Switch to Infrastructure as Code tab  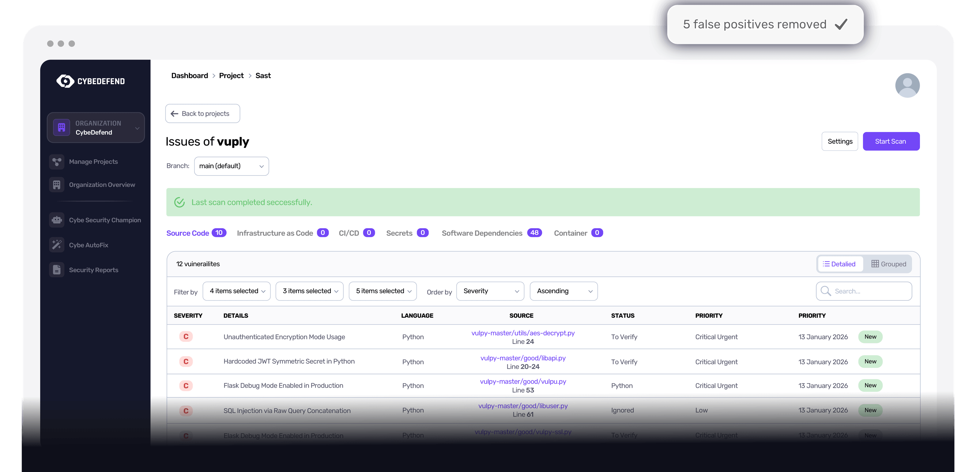(x=275, y=233)
